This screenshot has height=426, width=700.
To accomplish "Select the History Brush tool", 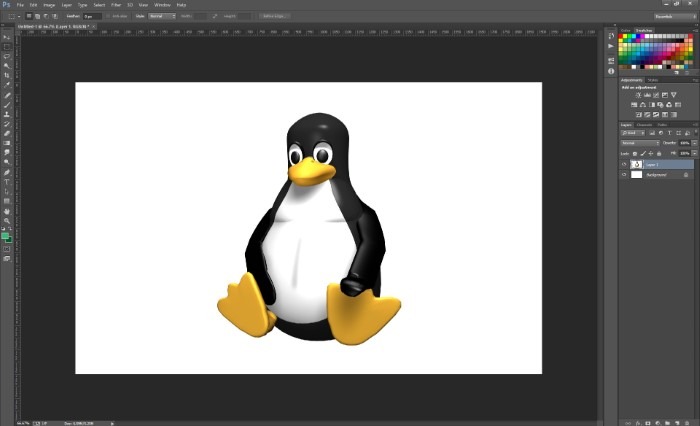I will click(6, 124).
